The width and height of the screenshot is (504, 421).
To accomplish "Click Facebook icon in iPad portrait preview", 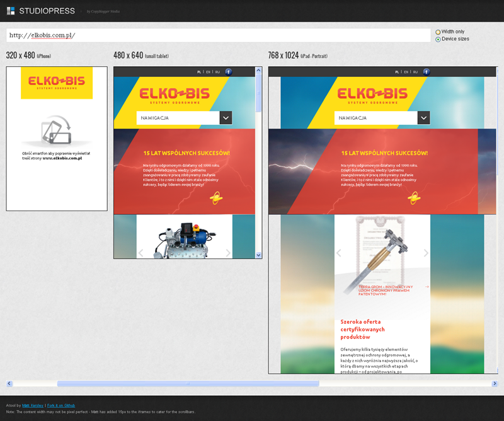I will click(427, 72).
